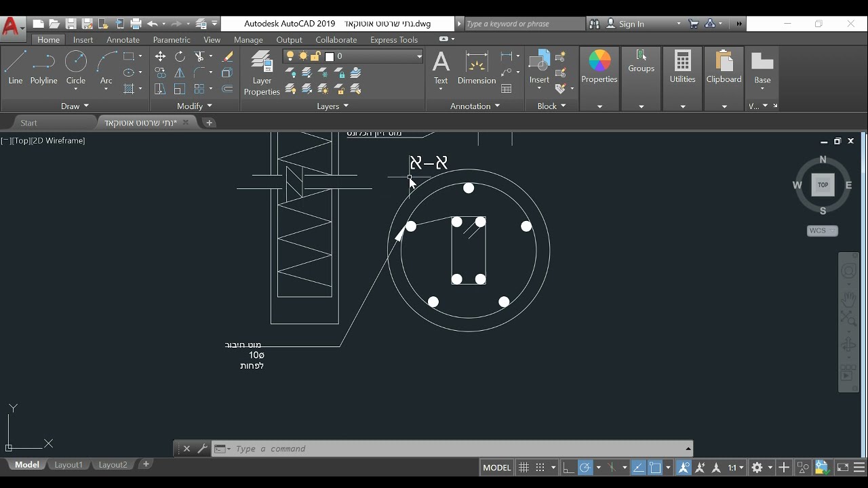Image resolution: width=868 pixels, height=488 pixels.
Task: Click the Erase tool icon
Action: click(228, 56)
